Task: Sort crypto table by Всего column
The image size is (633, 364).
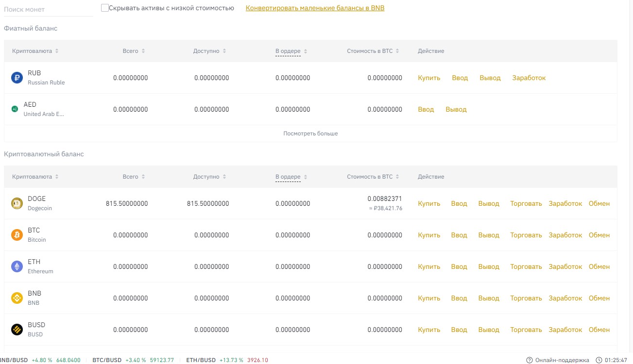Action: [134, 177]
